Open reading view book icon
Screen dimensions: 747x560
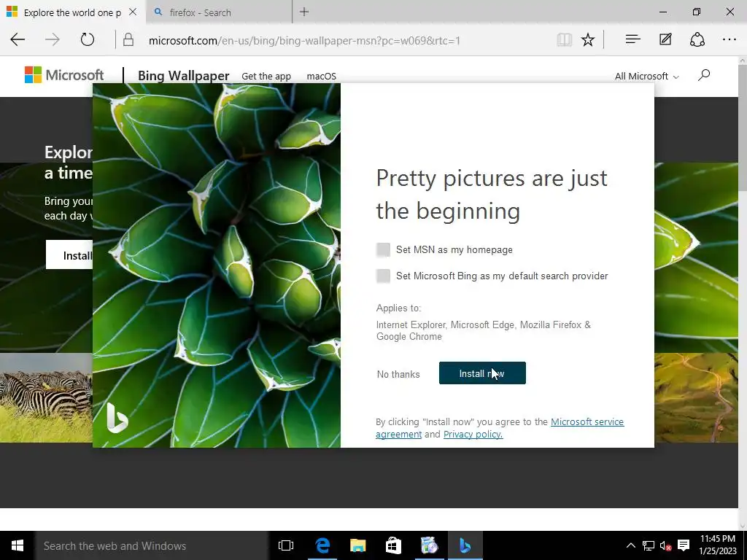coord(564,40)
